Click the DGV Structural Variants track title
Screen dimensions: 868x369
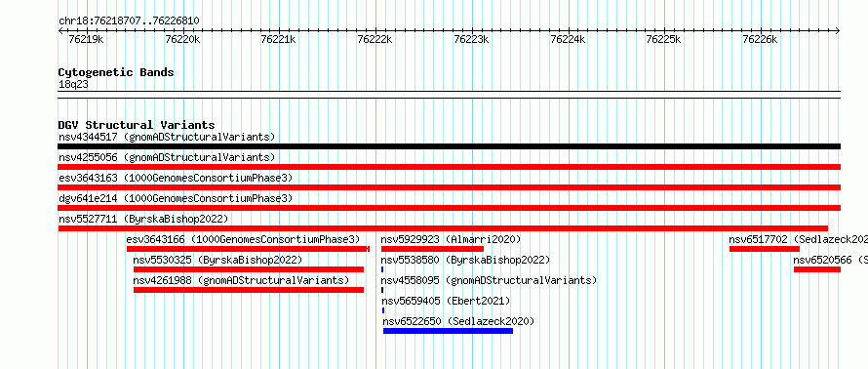[137, 125]
